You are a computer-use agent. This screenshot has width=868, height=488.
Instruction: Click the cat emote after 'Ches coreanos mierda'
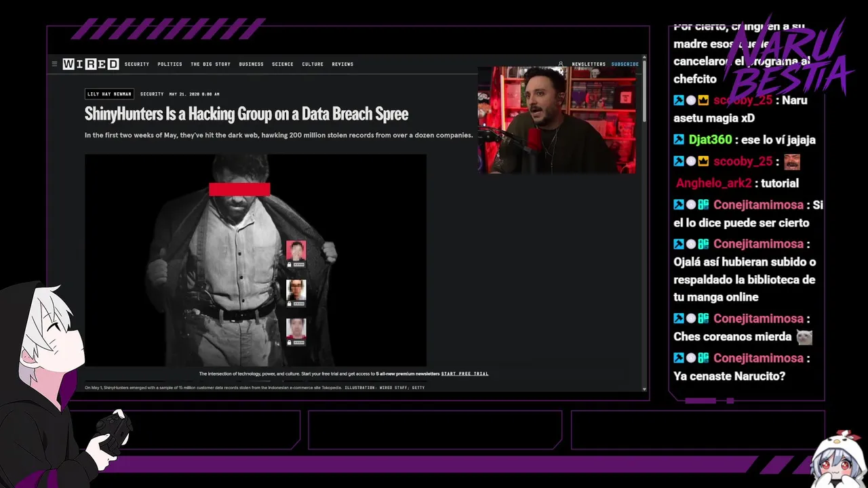[804, 337]
